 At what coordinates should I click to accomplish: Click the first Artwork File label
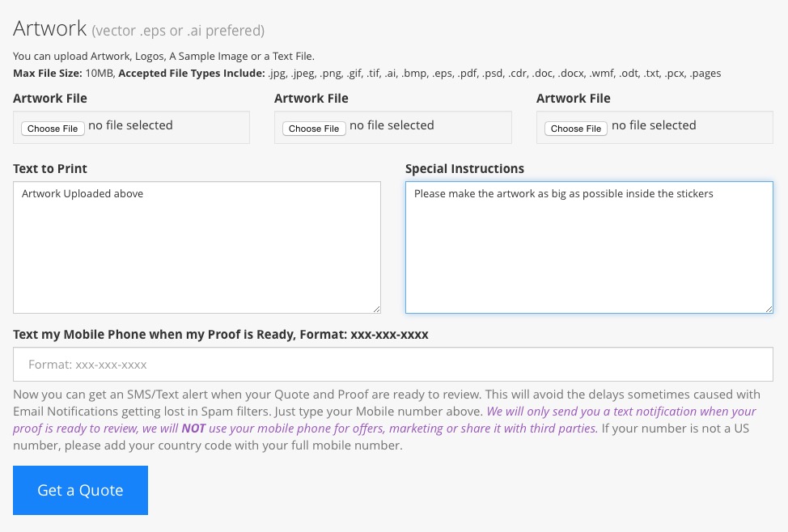click(x=50, y=99)
